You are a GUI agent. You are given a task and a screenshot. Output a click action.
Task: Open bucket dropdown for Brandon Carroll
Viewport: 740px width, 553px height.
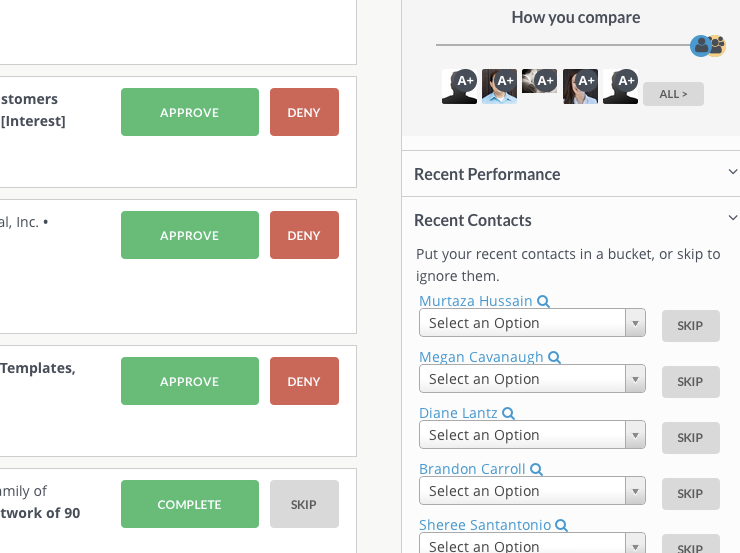pyautogui.click(x=532, y=491)
